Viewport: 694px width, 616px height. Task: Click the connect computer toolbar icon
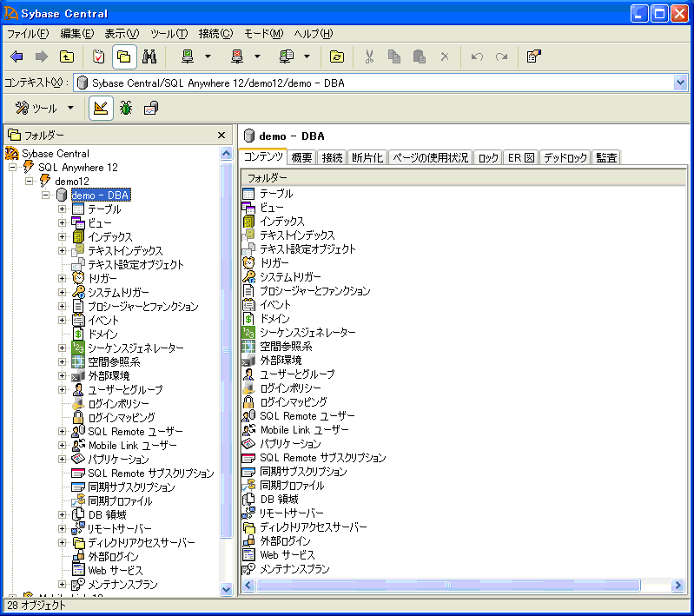187,57
